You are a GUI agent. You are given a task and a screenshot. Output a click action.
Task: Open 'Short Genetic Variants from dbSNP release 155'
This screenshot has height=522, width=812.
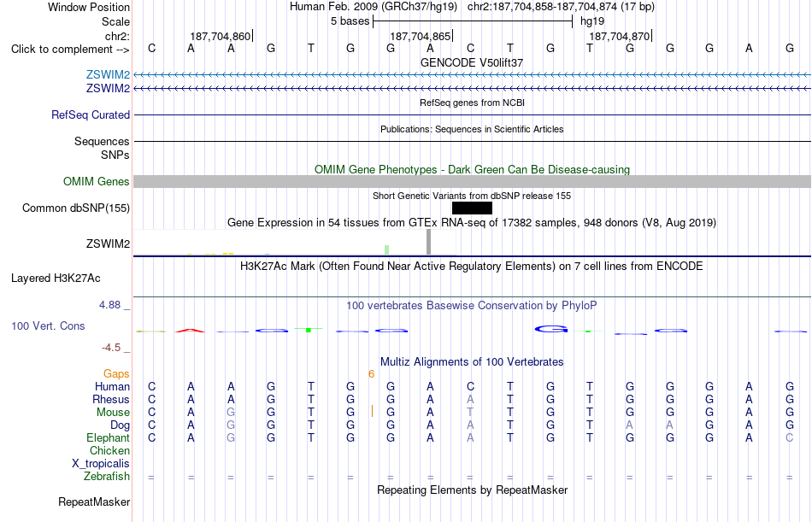point(472,196)
